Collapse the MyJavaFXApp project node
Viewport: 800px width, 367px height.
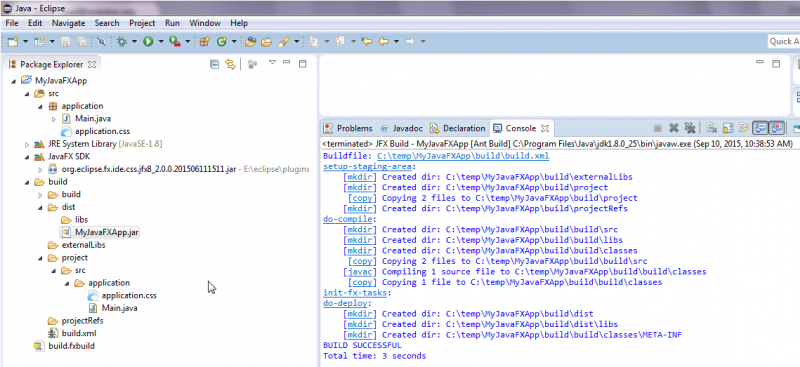[13, 81]
